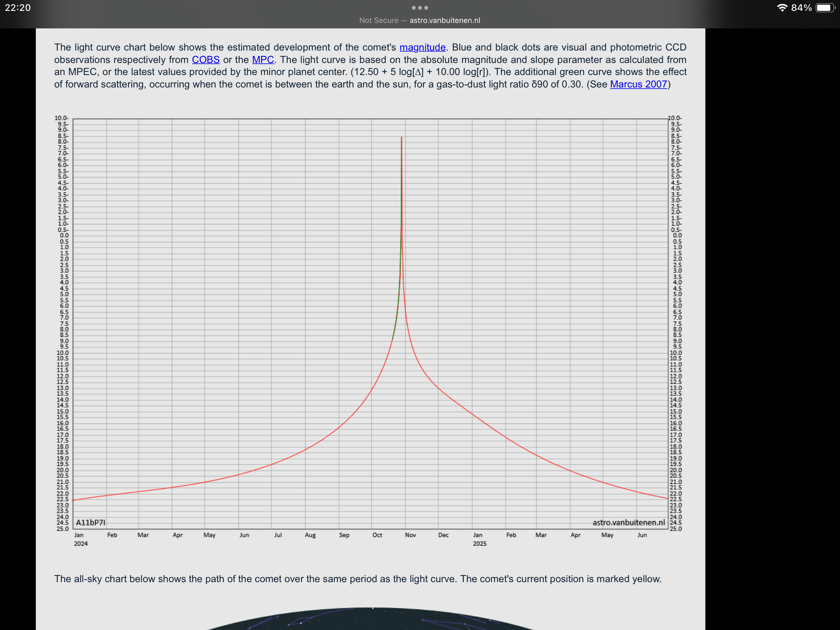Tap the battery indicator icon
840x630 pixels.
click(824, 8)
